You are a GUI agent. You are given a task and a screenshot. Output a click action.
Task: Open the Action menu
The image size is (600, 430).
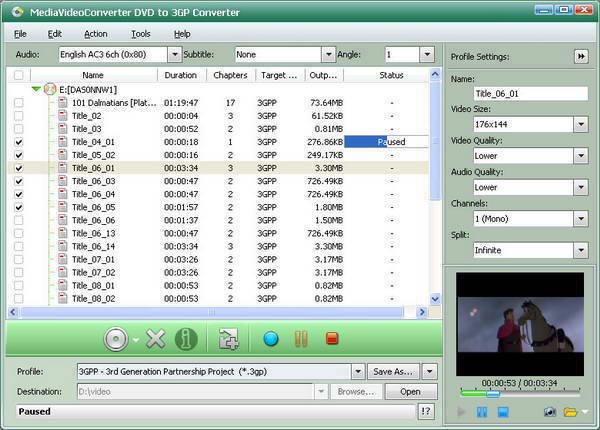tap(96, 34)
